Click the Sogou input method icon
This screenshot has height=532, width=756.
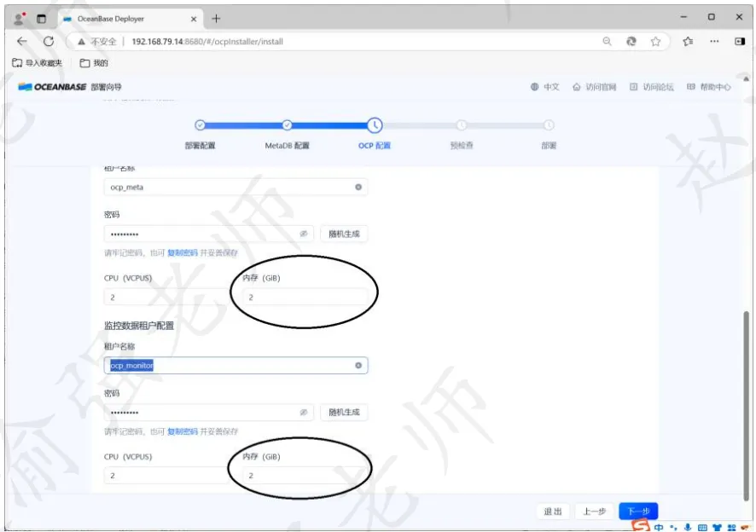(641, 526)
